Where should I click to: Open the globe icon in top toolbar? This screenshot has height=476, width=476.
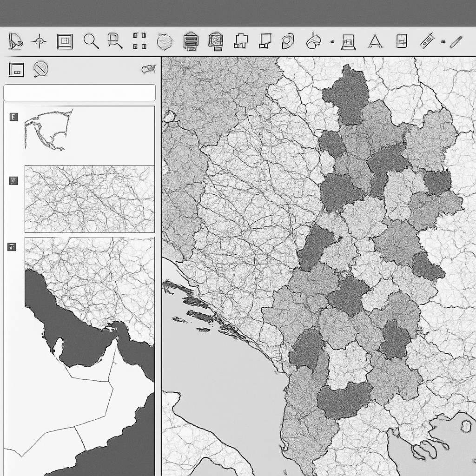click(x=165, y=41)
